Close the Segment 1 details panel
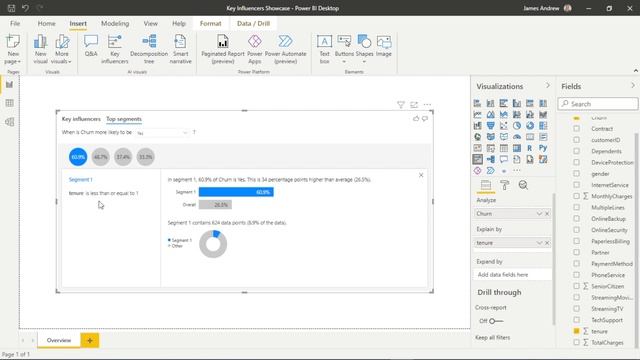The width and height of the screenshot is (640, 360). point(421,175)
